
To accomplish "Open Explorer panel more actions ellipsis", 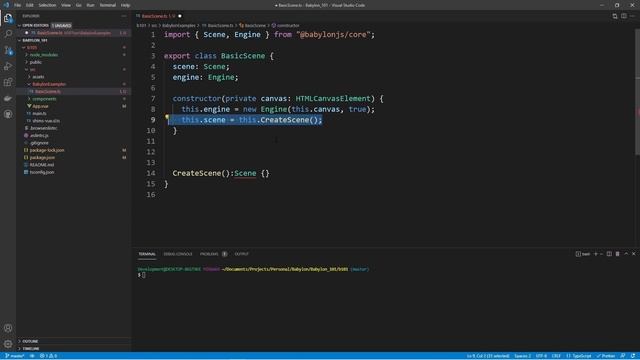I will click(124, 16).
